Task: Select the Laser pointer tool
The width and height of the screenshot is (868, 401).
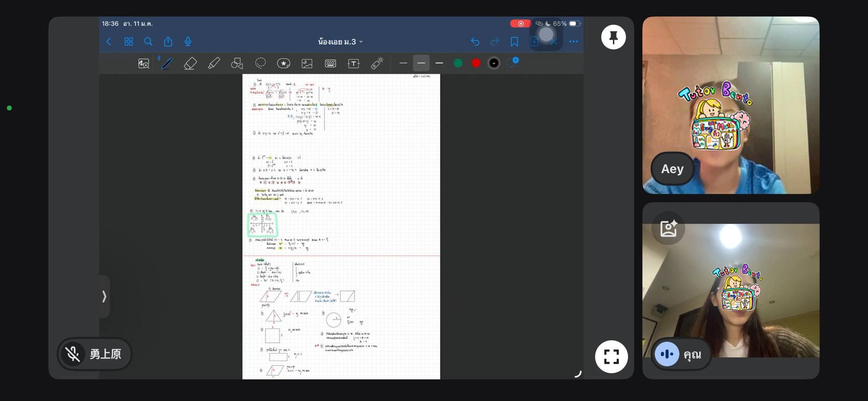Action: pos(377,64)
